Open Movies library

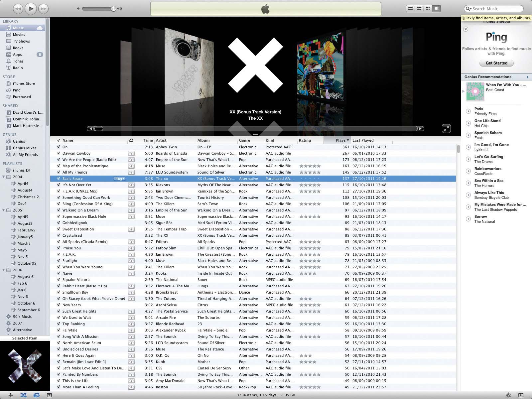pos(19,35)
